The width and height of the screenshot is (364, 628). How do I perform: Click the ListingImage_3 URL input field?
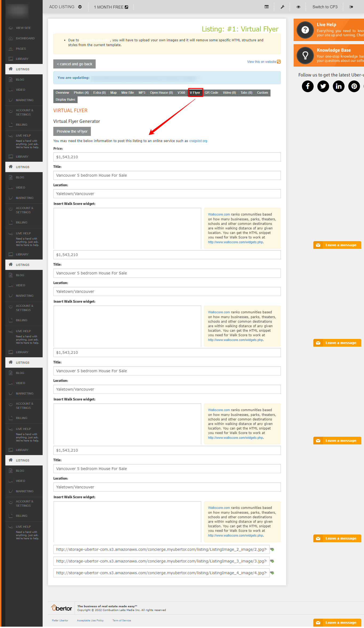click(161, 561)
